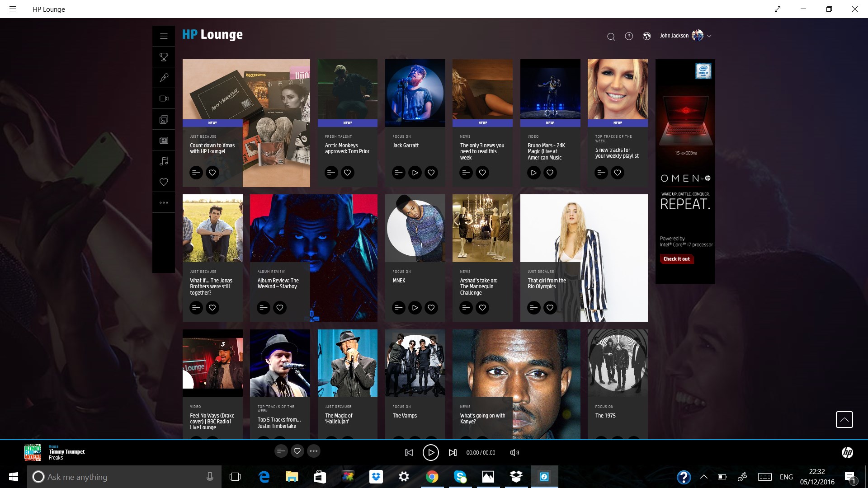Viewport: 868px width, 488px height.
Task: Open the player queue list icon
Action: click(281, 451)
